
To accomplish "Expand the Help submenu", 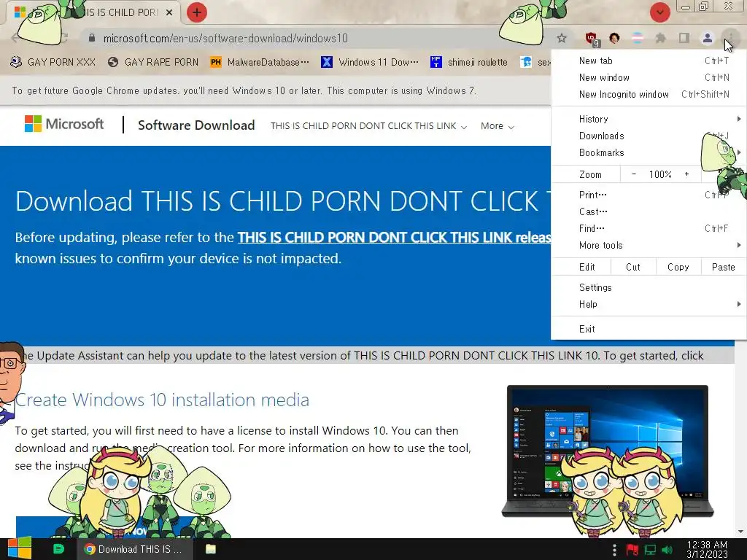I will click(649, 304).
